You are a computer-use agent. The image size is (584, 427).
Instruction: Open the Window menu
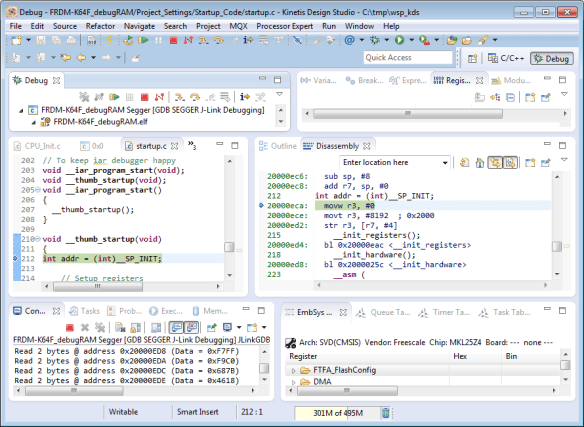(359, 26)
